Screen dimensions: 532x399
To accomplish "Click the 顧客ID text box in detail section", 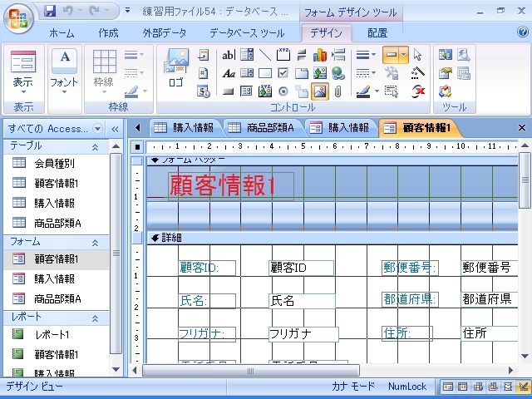I will coord(301,268).
